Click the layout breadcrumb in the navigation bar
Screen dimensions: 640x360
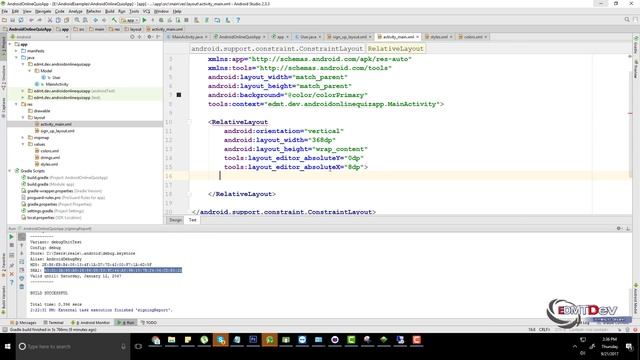(x=133, y=29)
